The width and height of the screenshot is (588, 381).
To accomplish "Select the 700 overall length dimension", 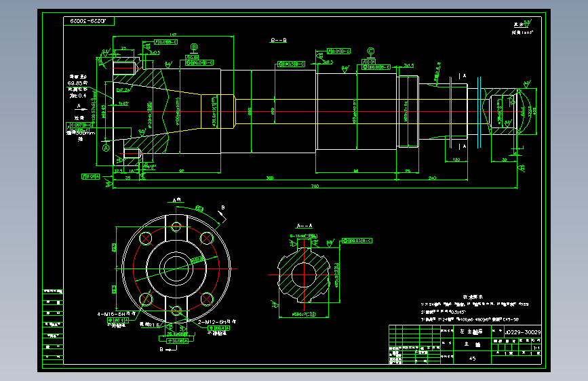I will tap(315, 186).
